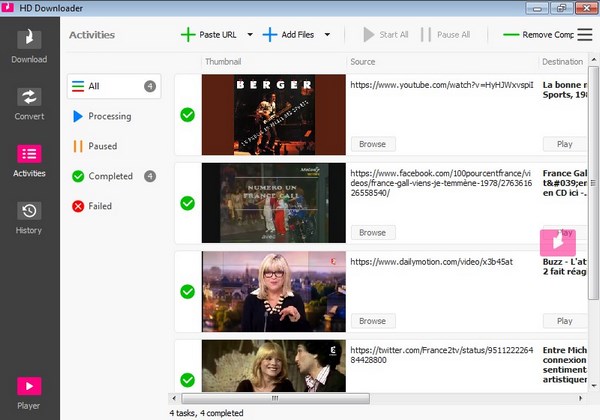Play the La bonne video
This screenshot has height=420, width=600.
point(565,144)
